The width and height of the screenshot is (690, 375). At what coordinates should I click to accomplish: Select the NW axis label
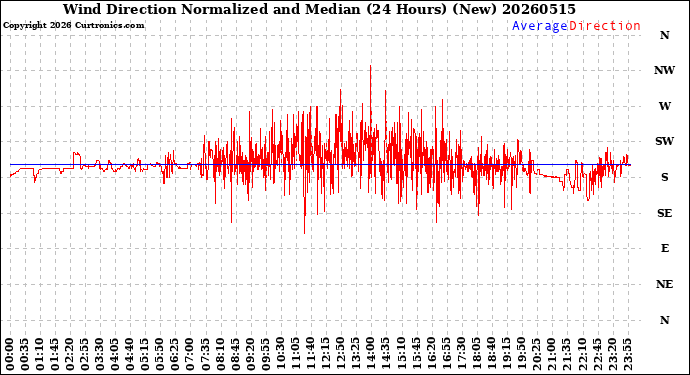[664, 70]
